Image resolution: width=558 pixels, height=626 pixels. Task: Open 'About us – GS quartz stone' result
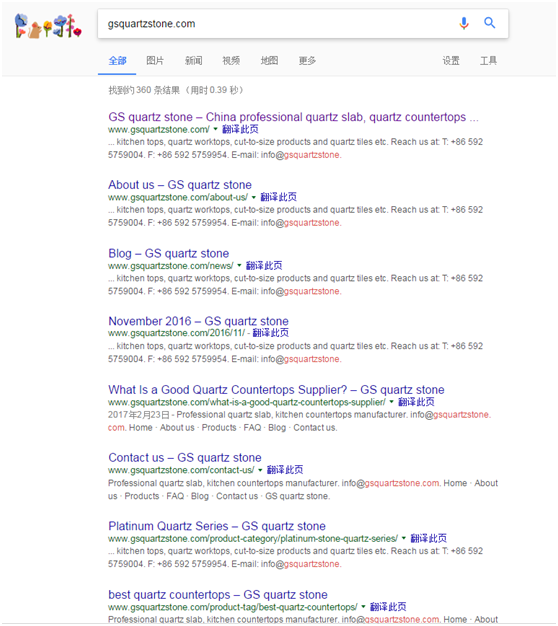click(x=180, y=185)
